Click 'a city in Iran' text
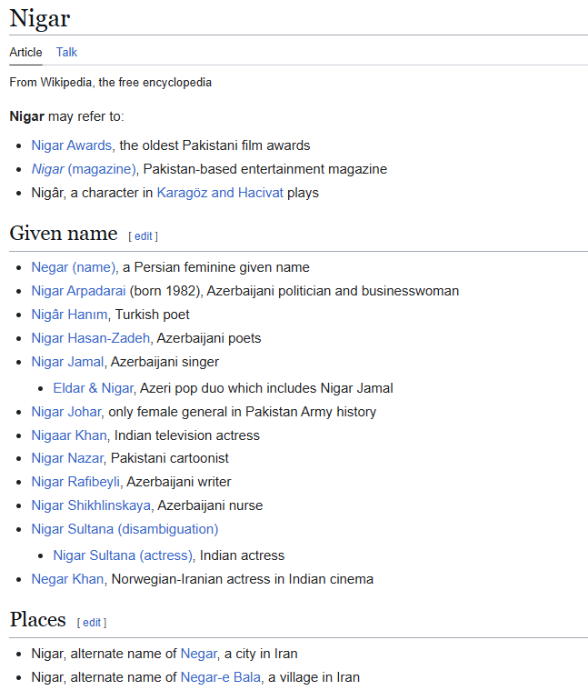Viewport: 588px width, 700px height. point(261,654)
